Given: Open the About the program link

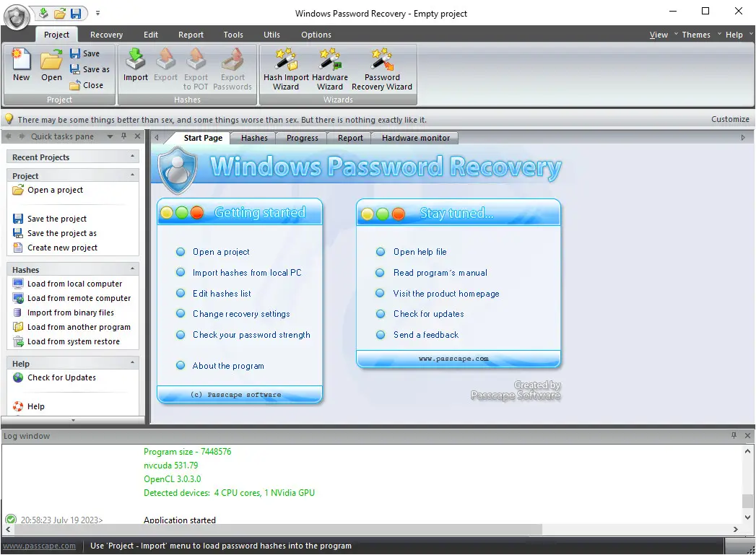Looking at the screenshot, I should click(x=228, y=366).
